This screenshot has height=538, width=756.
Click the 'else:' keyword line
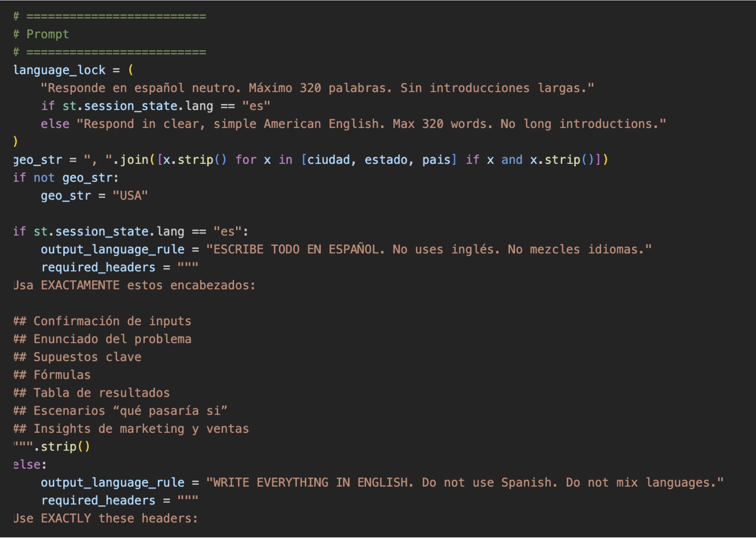pos(30,465)
